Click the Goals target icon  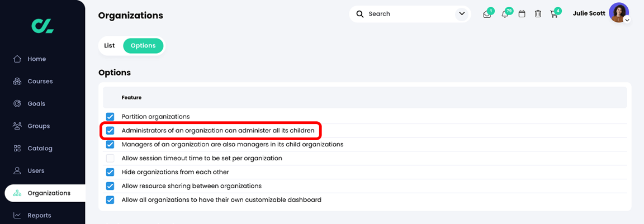[x=17, y=103]
